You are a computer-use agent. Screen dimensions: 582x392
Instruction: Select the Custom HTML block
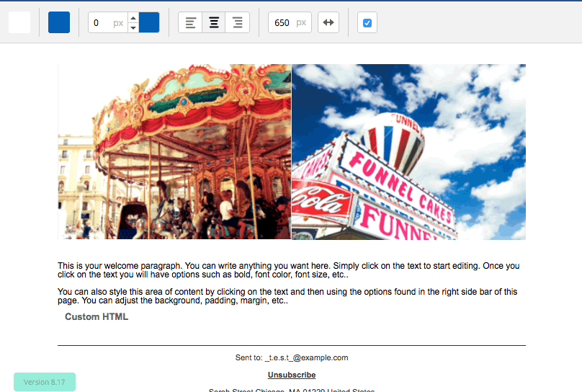[x=97, y=317]
